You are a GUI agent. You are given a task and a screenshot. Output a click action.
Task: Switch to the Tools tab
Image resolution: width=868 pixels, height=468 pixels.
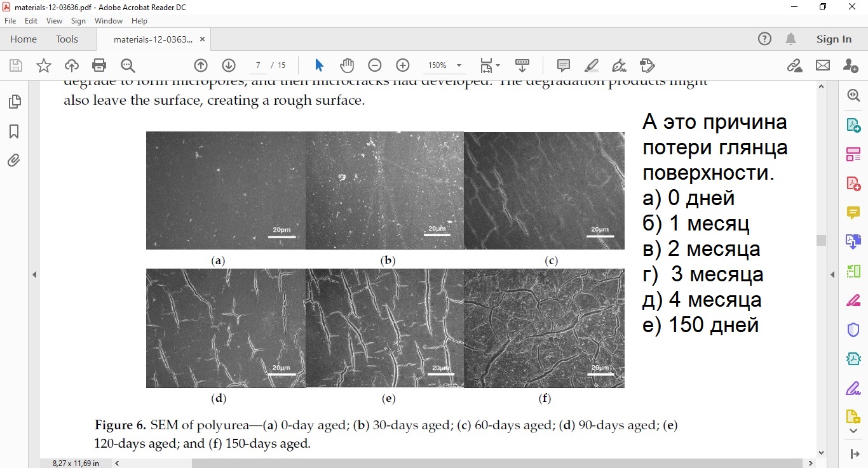pyautogui.click(x=67, y=39)
